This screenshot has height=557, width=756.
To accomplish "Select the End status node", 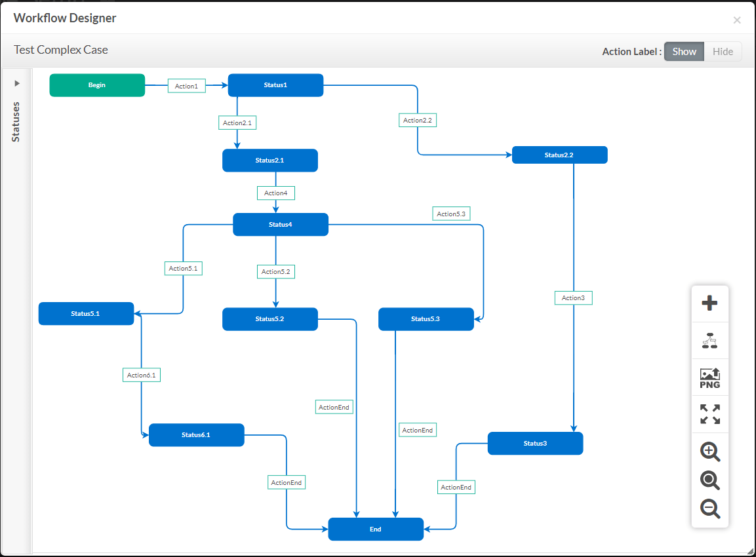I will [x=376, y=529].
